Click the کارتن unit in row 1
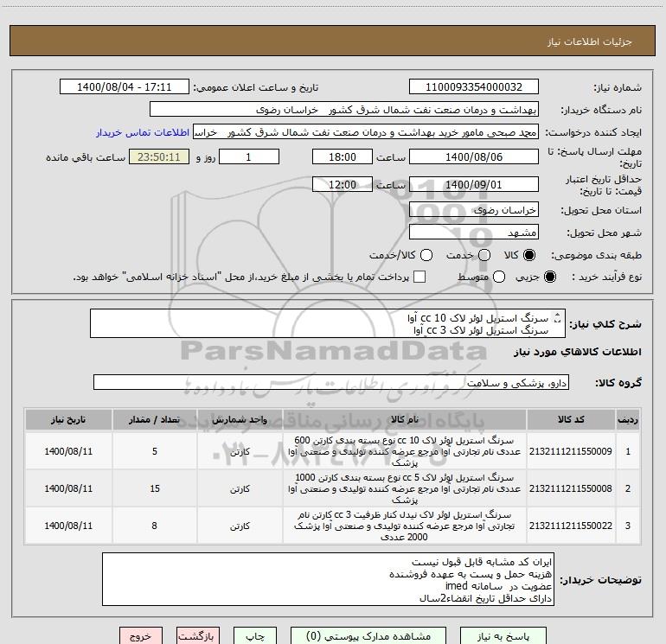Image resolution: width=666 pixels, height=644 pixels. pos(240,452)
